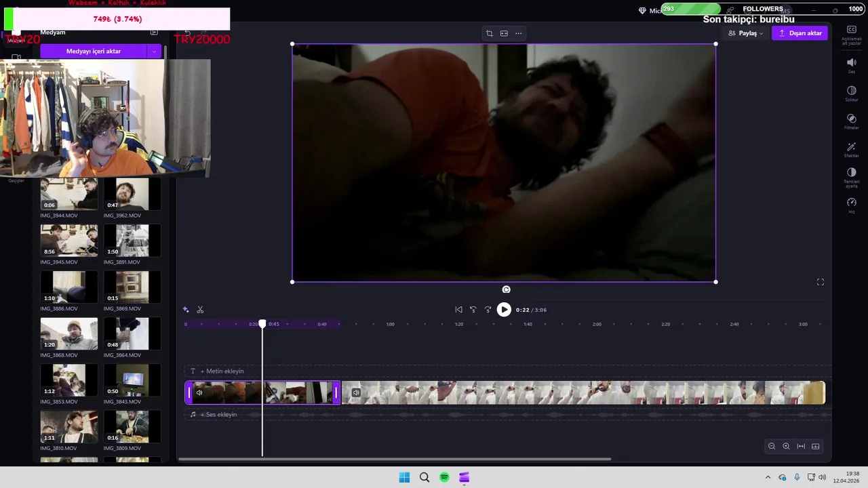Click the left trim handle of selected clip
The height and width of the screenshot is (488, 868).
pos(189,392)
